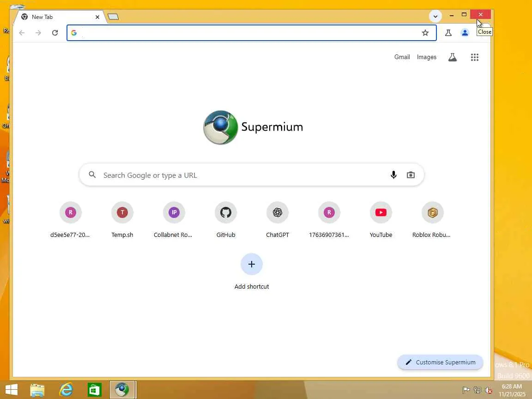Open File Explorer from taskbar
This screenshot has height=399, width=532.
[37, 390]
